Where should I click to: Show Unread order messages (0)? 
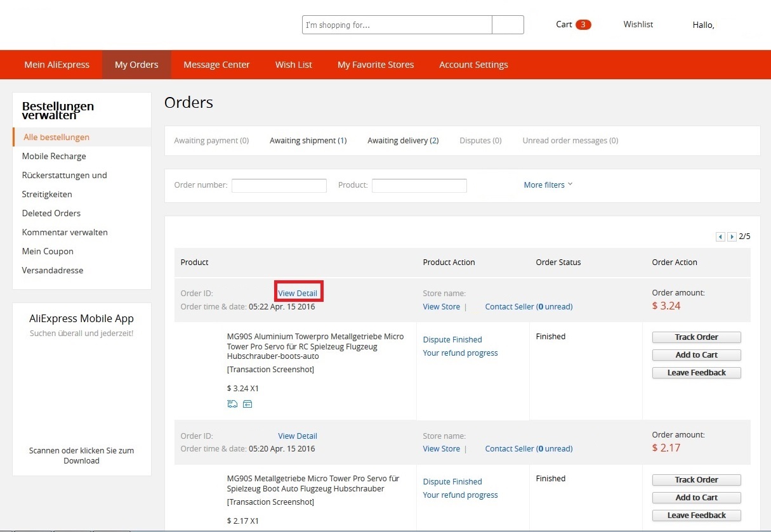(570, 140)
